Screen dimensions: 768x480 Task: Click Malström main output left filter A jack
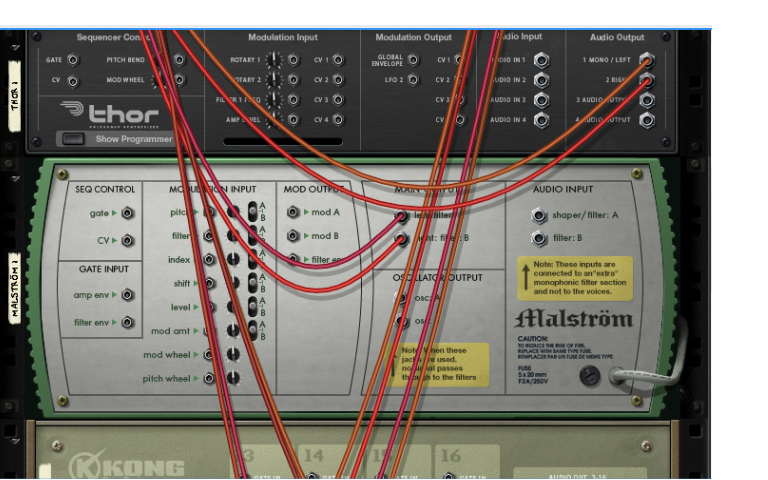click(x=401, y=216)
